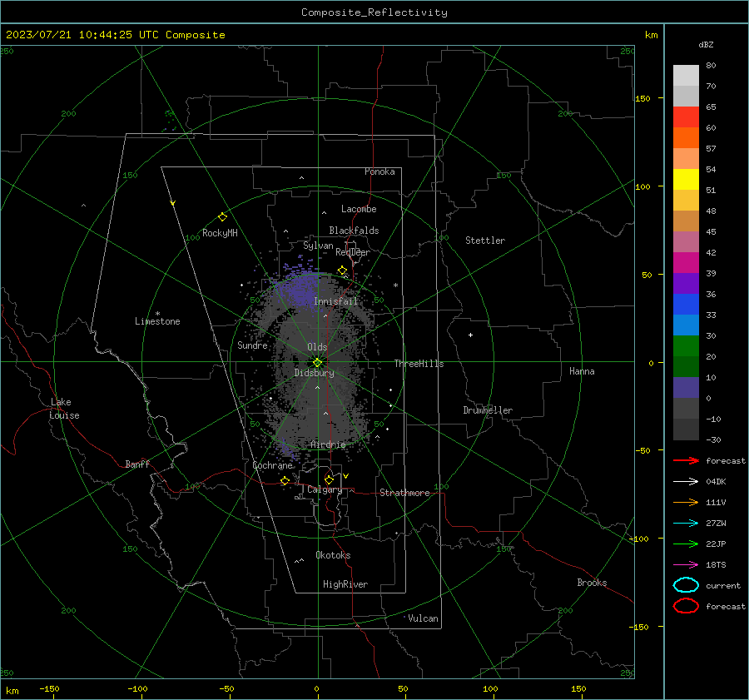The image size is (749, 700).
Task: Click the Strathmore city label
Action: 404,493
